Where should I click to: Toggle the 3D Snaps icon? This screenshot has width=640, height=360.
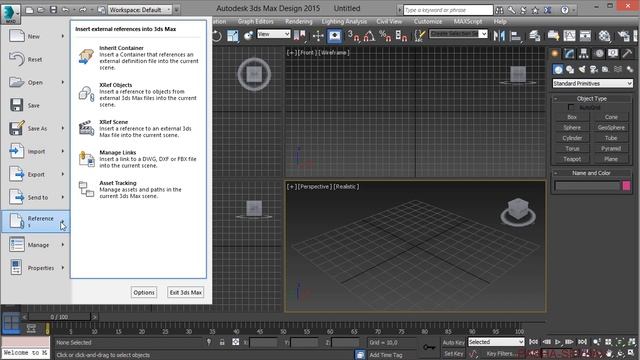353,36
